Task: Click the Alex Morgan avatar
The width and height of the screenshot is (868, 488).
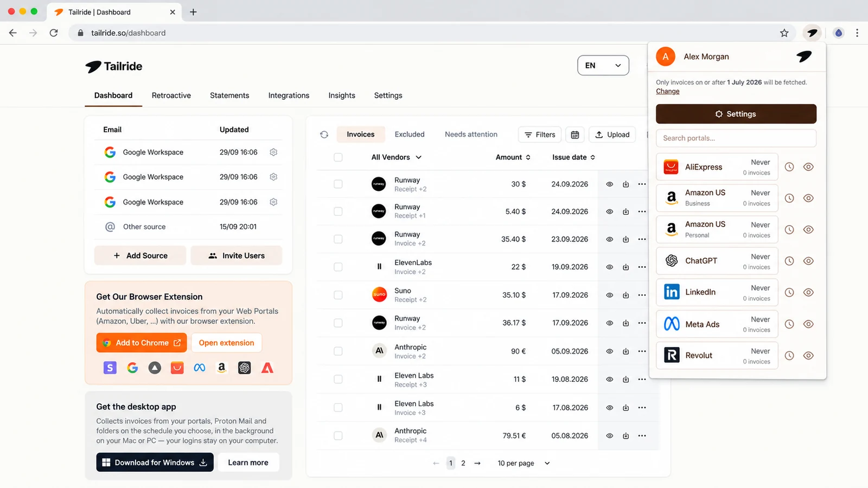Action: point(666,56)
